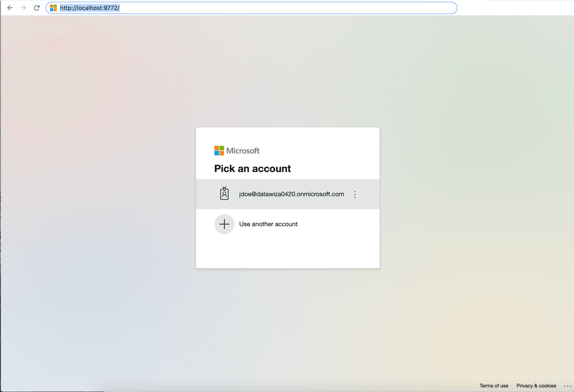This screenshot has height=392, width=574.
Task: Click the browser forward arrow
Action: [23, 8]
